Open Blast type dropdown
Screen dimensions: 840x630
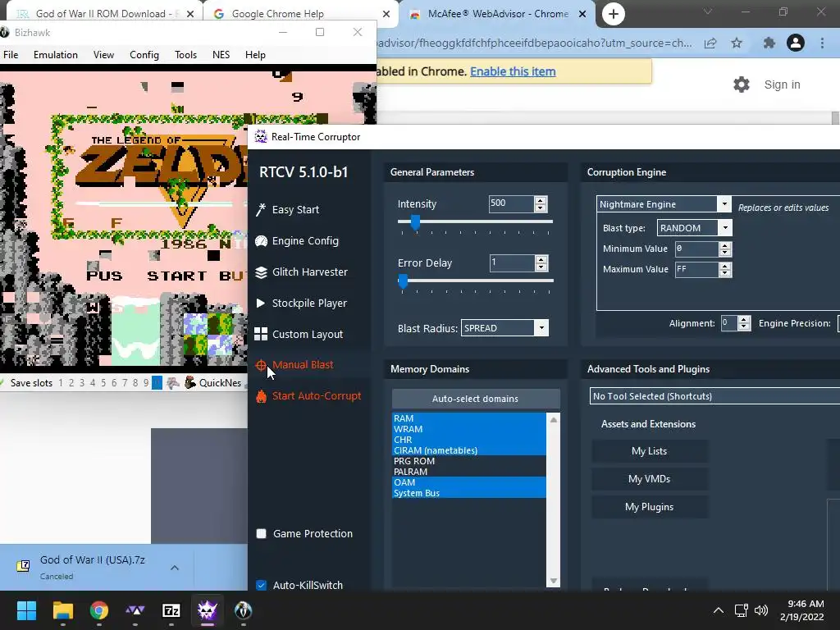pyautogui.click(x=725, y=228)
